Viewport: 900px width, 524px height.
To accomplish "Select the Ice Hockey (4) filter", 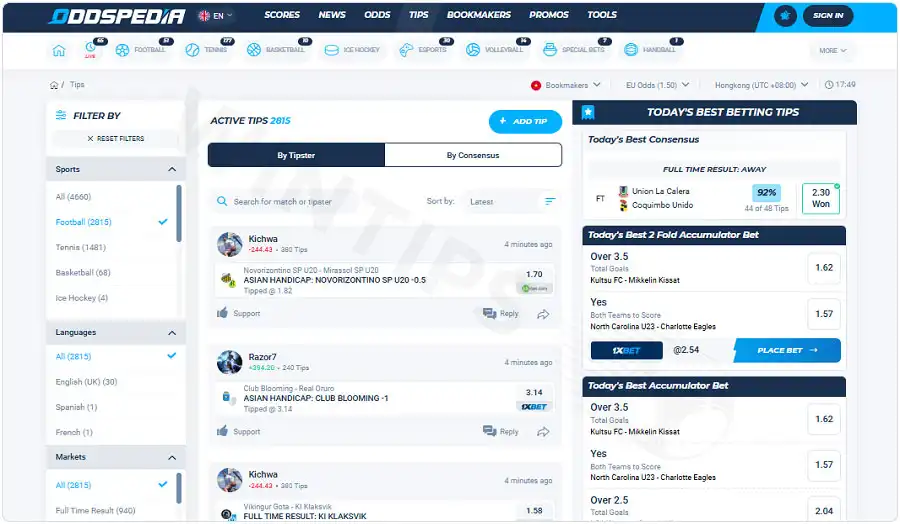I will (x=82, y=298).
